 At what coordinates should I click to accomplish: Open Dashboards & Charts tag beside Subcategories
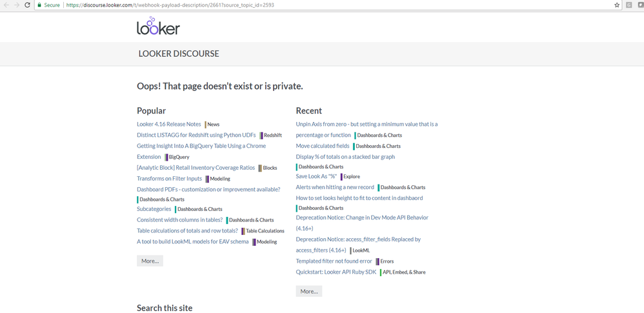pyautogui.click(x=199, y=209)
